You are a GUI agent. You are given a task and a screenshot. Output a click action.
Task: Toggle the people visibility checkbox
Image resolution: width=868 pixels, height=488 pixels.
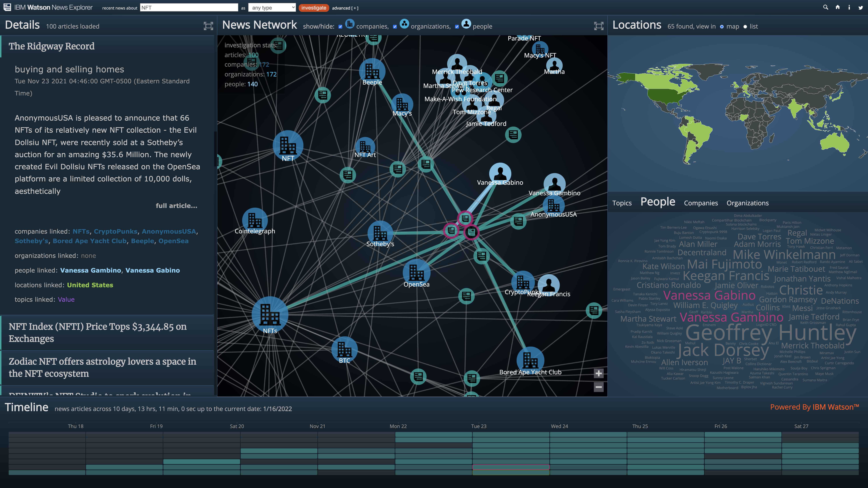(x=457, y=27)
